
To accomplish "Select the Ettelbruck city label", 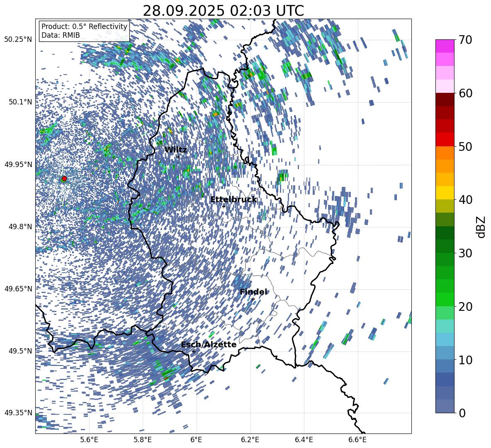I will [x=233, y=200].
